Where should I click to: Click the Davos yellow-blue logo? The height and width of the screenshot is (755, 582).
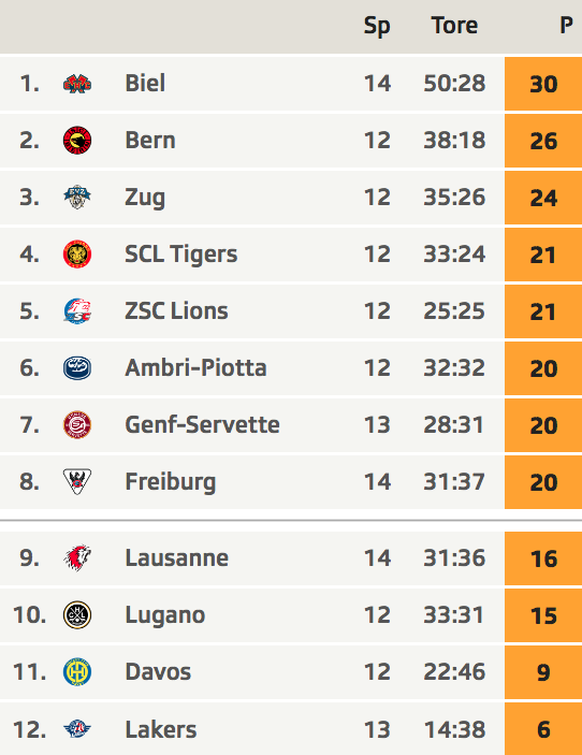click(x=77, y=672)
